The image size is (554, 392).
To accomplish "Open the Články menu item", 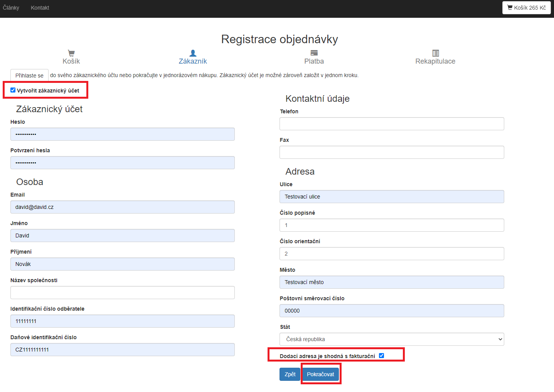I will point(11,8).
